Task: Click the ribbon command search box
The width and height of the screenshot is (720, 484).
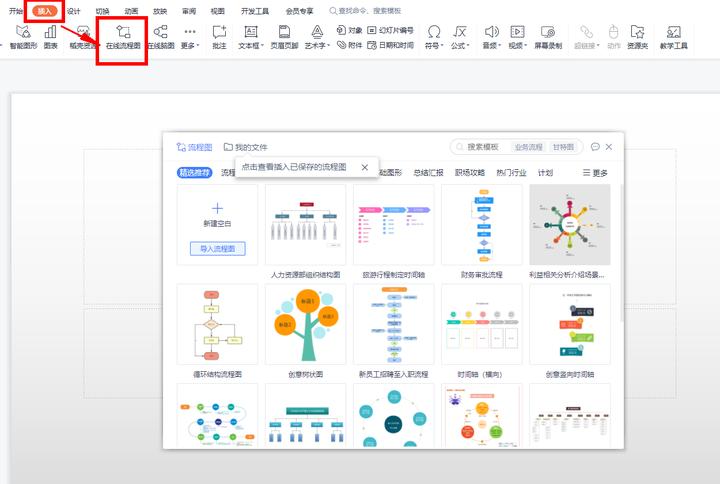Action: point(366,11)
